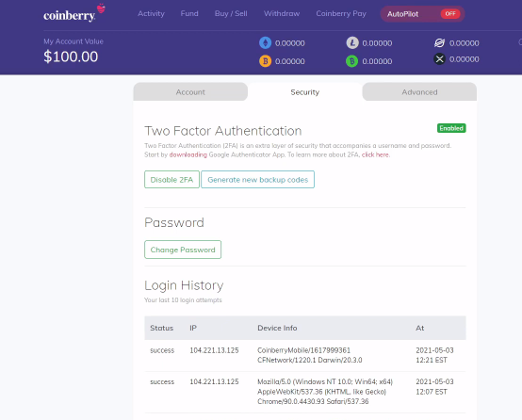Click the Change Password button
Image resolution: width=522 pixels, height=420 pixels.
pos(183,250)
